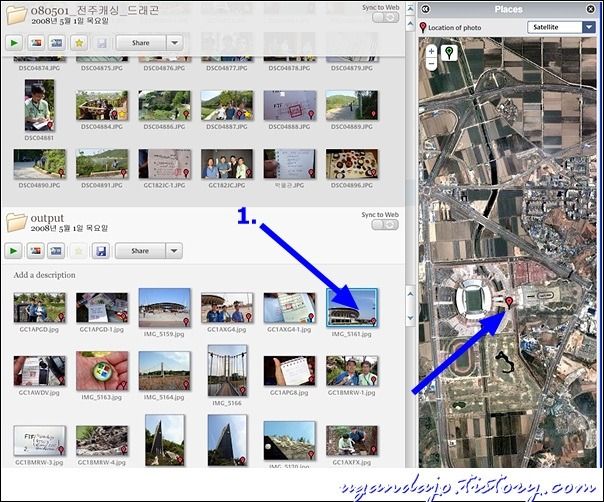Viewport: 604px width, 502px height.
Task: Select thumbnail DSC04881
Action: tap(39, 105)
